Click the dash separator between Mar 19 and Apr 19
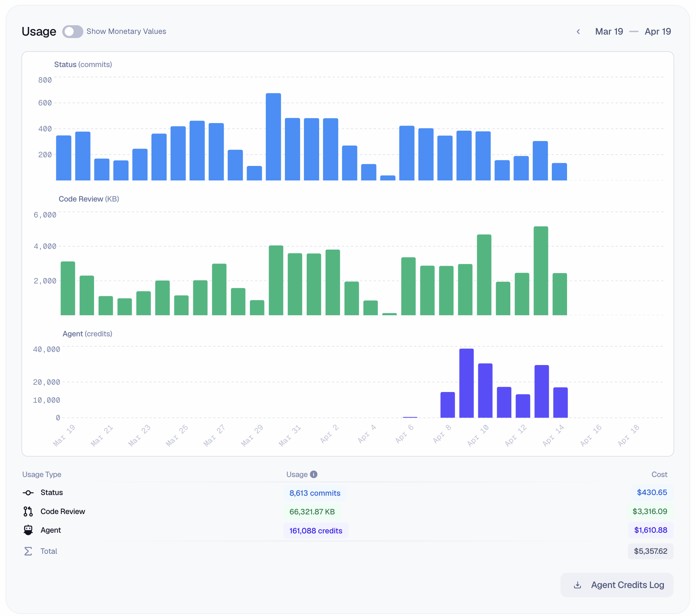Image resolution: width=696 pixels, height=616 pixels. [x=634, y=31]
